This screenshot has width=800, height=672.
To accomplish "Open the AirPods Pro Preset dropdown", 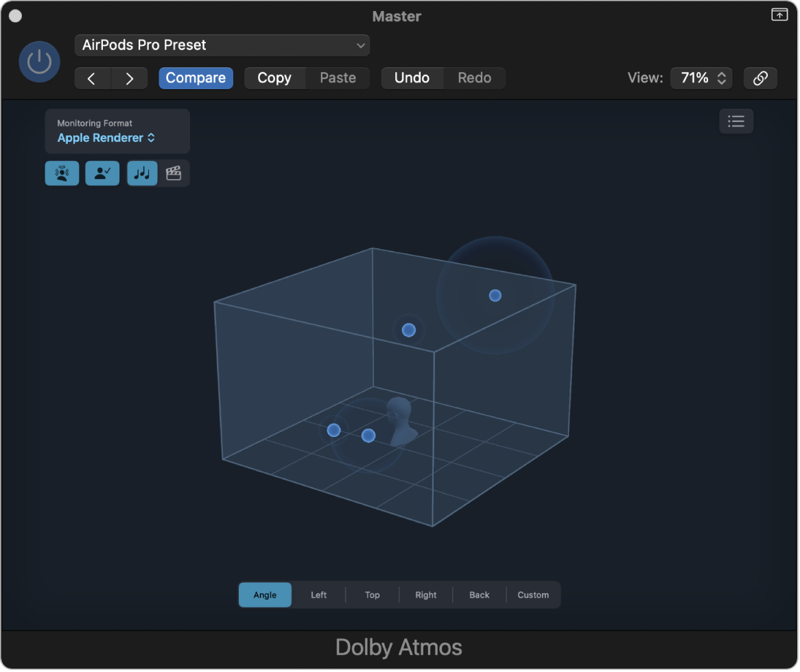I will point(222,45).
